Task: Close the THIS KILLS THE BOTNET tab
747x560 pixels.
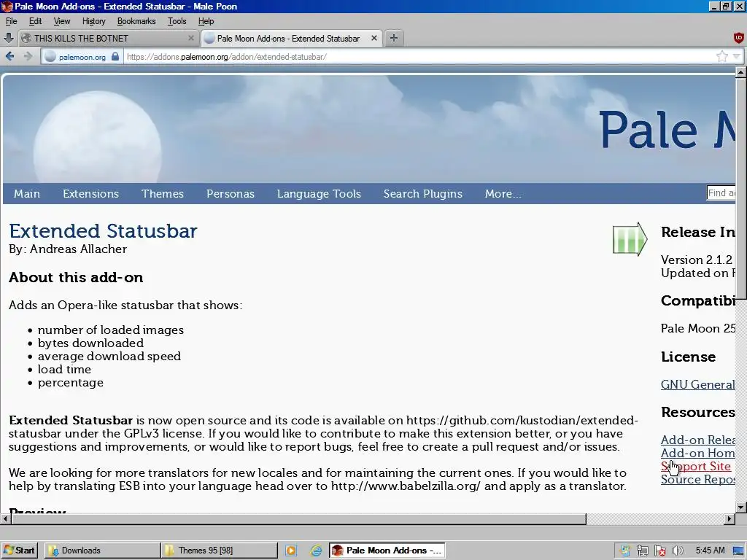Action: tap(191, 38)
